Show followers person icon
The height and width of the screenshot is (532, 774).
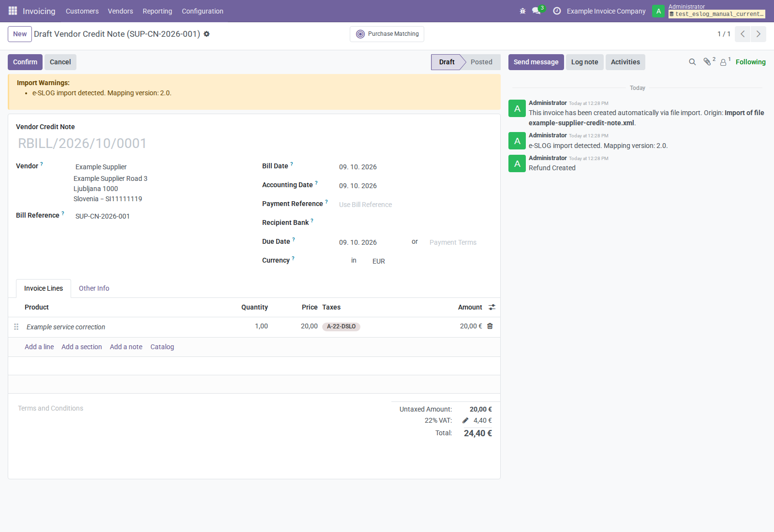[x=723, y=62]
